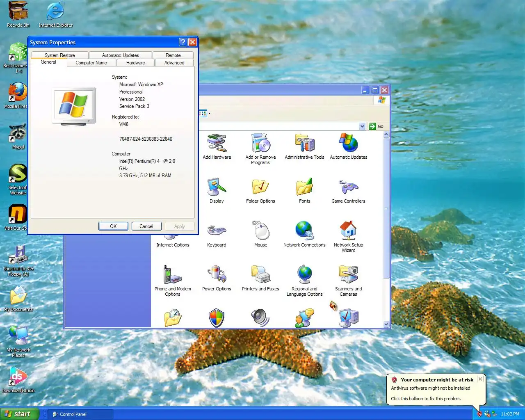Open Phone and Modem Options icon

[173, 281]
